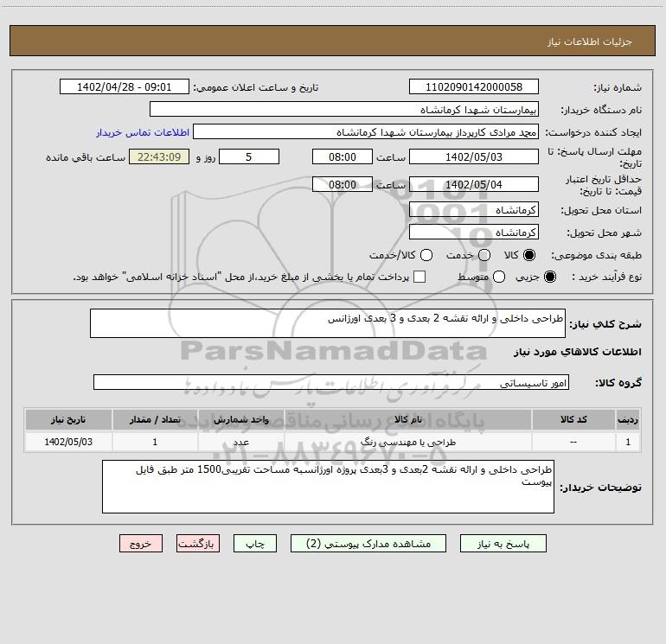This screenshot has height=644, width=666.
Task: Click the response deadline 08:00 time field
Action: click(x=343, y=156)
